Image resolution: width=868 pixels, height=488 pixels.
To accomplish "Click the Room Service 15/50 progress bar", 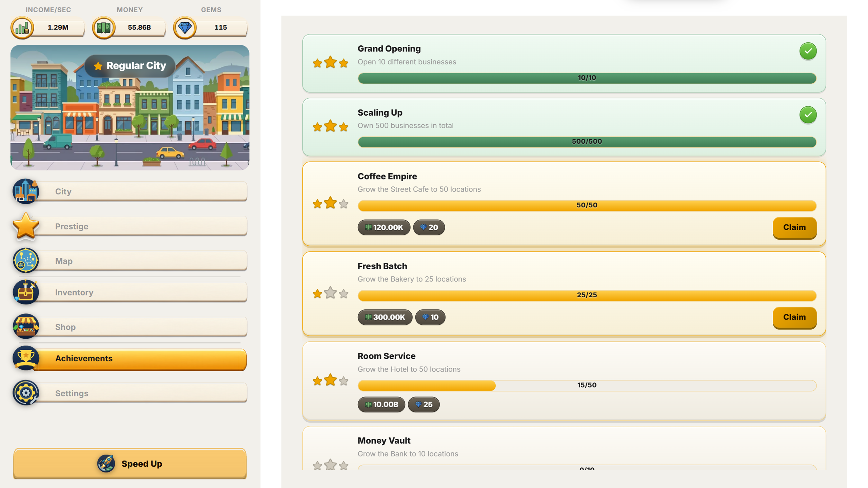I will click(x=587, y=385).
